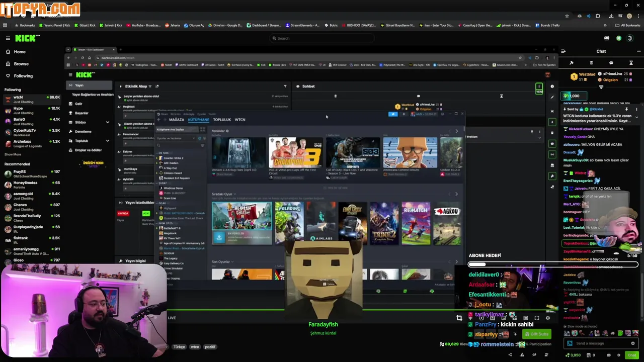Image resolution: width=644 pixels, height=362 pixels.
Task: Click the info icon in dashboard side strip
Action: (x=552, y=86)
